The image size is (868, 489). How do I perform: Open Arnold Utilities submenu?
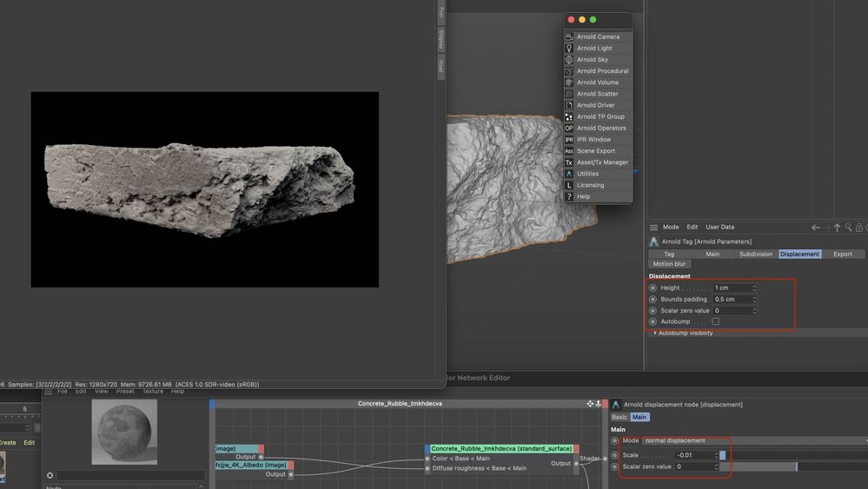click(x=598, y=174)
